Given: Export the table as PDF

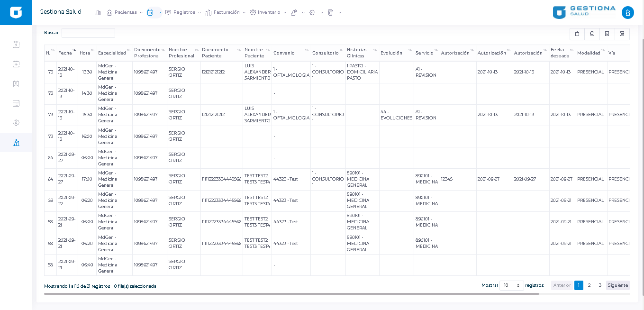Looking at the screenshot, I should coord(607,34).
